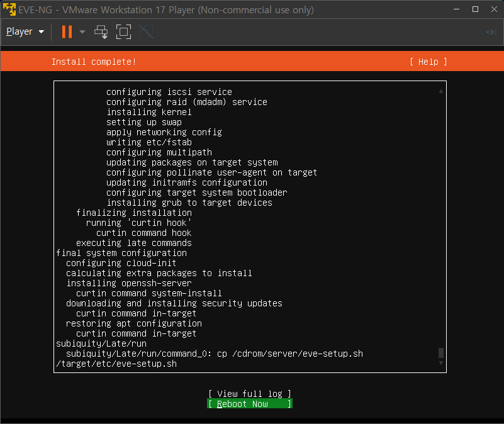Screen dimensions: 504x424
Task: Click View full log button
Action: tap(250, 394)
